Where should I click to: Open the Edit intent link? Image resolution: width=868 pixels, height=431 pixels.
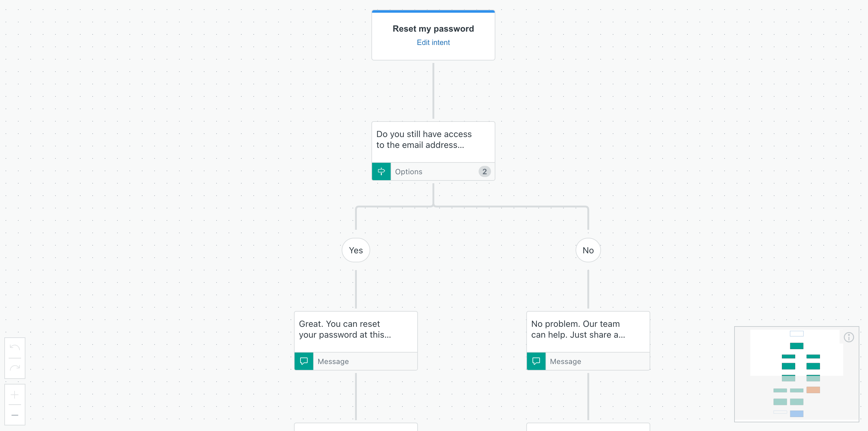[x=433, y=42]
